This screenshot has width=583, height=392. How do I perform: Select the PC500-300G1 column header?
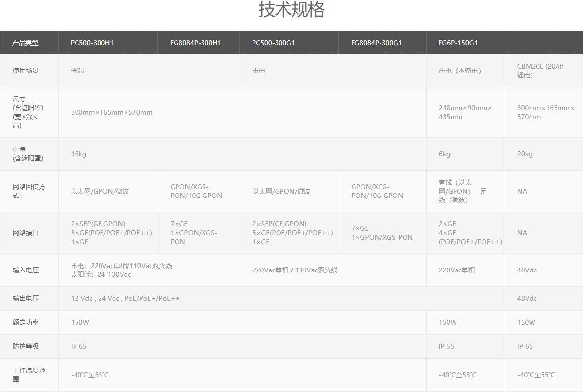[x=289, y=43]
